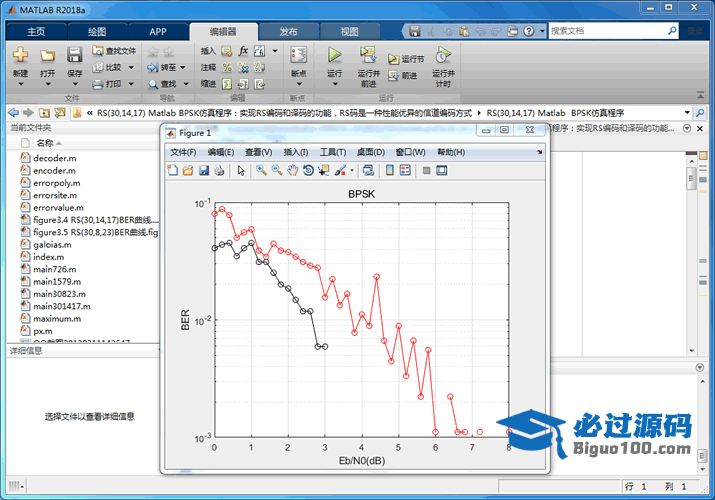Select the Zoom In tool in Figure 1

(x=261, y=170)
